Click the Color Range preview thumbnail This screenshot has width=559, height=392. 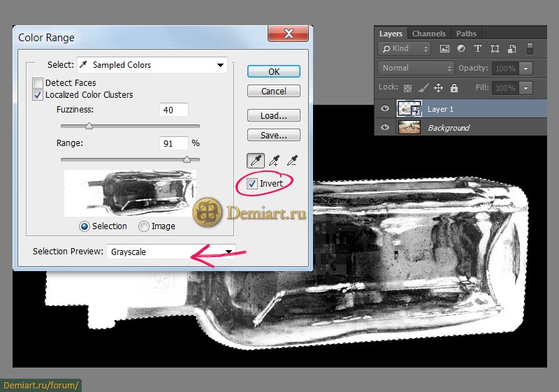[130, 193]
